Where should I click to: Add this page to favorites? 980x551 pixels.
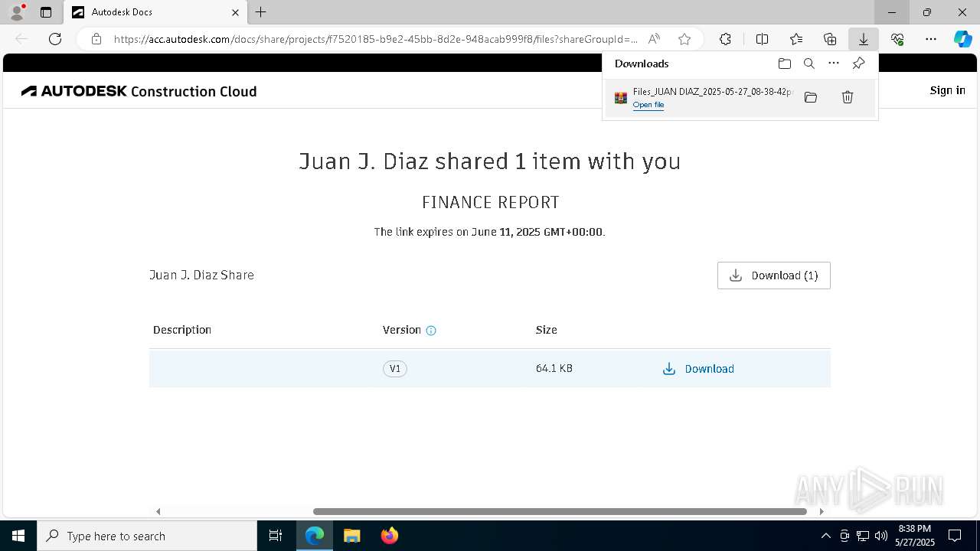(684, 39)
